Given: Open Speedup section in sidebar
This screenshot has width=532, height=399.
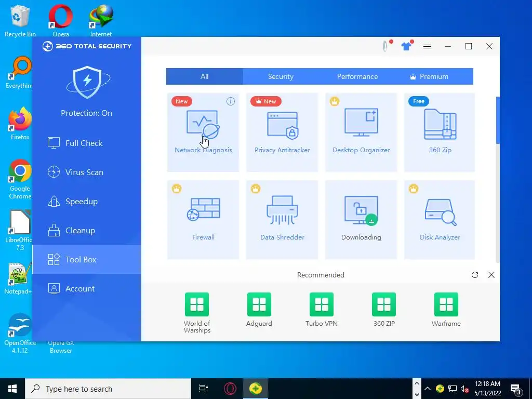Looking at the screenshot, I should (87, 202).
